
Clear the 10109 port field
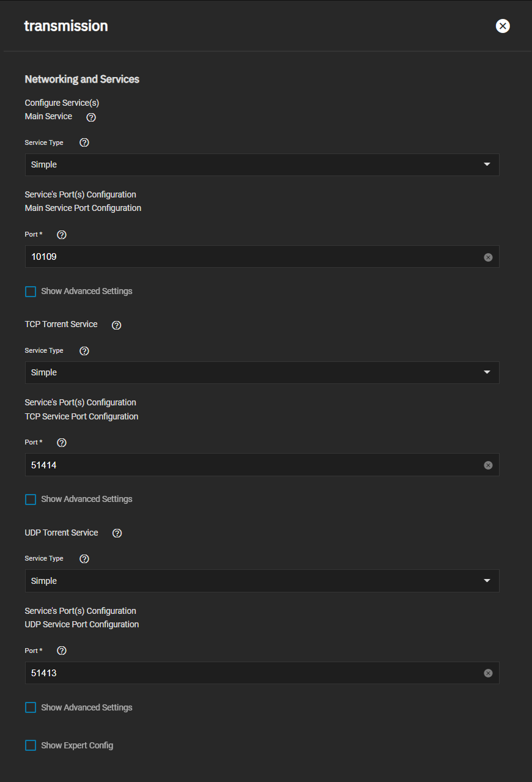[488, 257]
